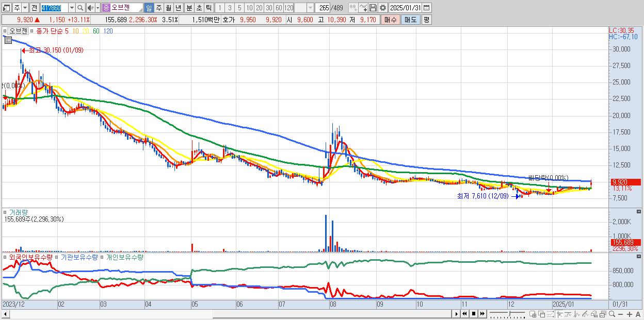Toggle the 개인보유수량 indicator marker
644x320 pixels.
pos(103,257)
